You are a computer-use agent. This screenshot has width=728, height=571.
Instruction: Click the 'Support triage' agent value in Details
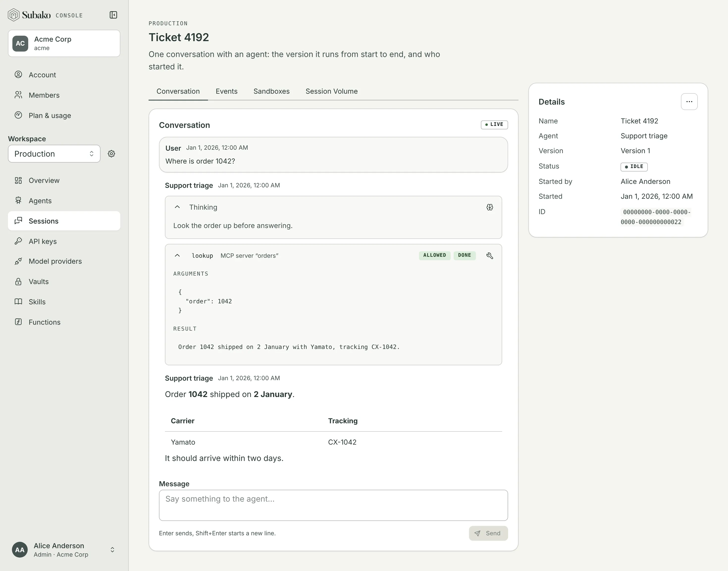click(644, 136)
